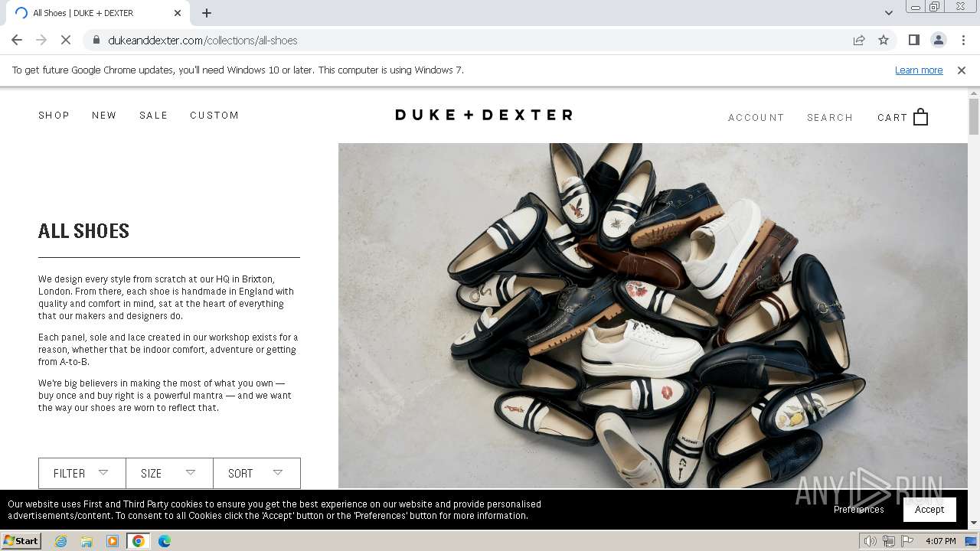Viewport: 980px width, 551px height.
Task: Share this page from address bar
Action: [859, 40]
